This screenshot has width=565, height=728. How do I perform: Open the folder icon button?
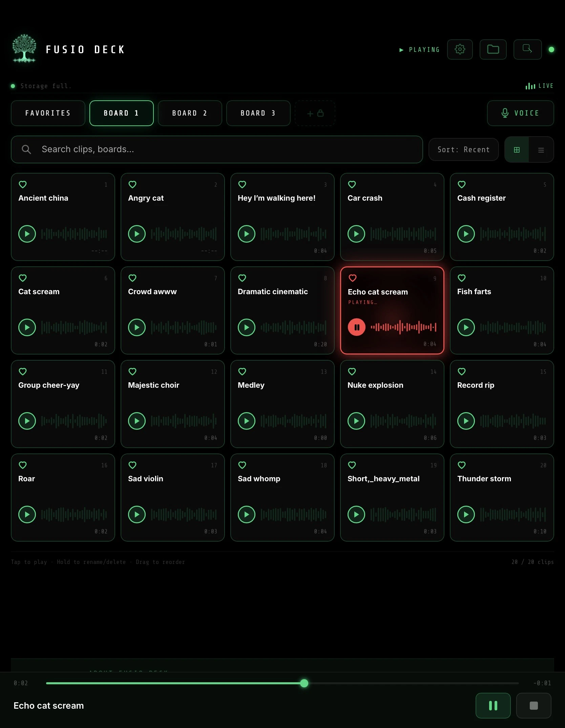click(493, 49)
